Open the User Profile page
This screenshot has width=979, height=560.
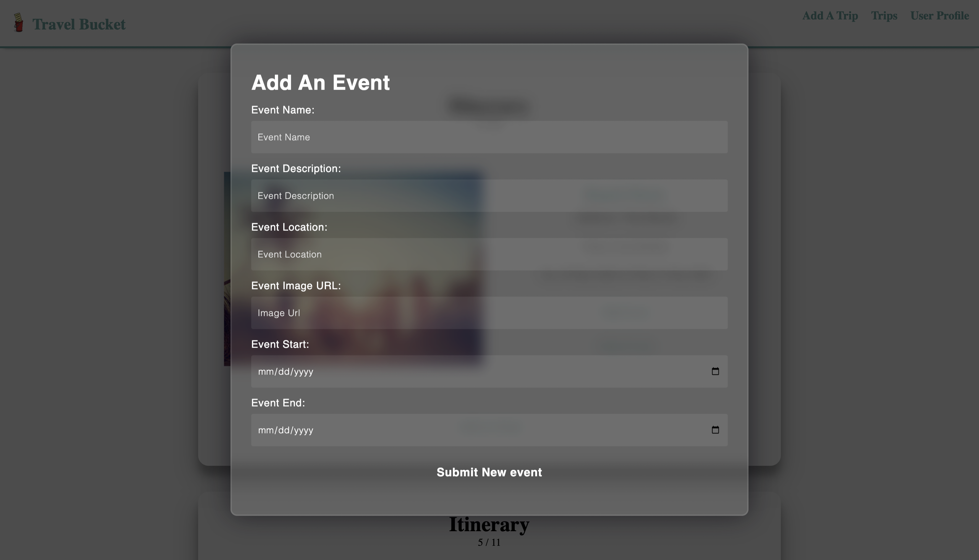940,16
